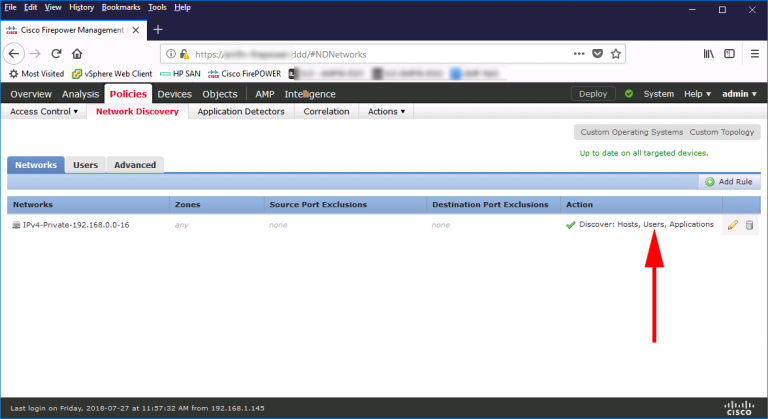Edit the IPv4-Private rule with pencil icon
Viewport: 768px width, 419px height.
[732, 225]
